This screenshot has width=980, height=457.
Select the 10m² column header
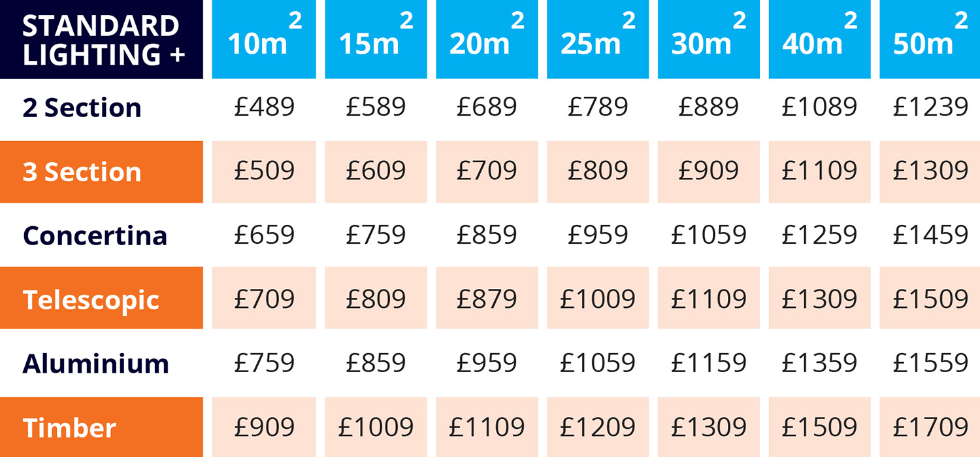tap(264, 39)
